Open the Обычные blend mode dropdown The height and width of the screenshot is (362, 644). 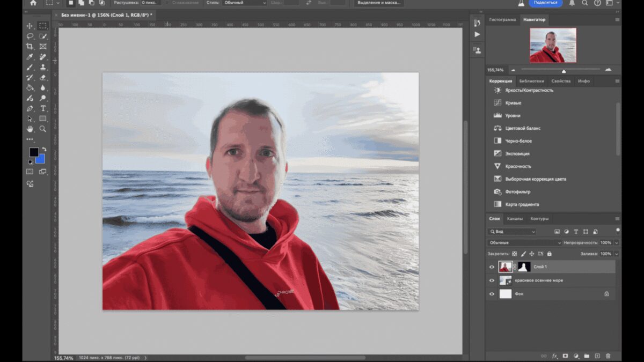pyautogui.click(x=524, y=243)
